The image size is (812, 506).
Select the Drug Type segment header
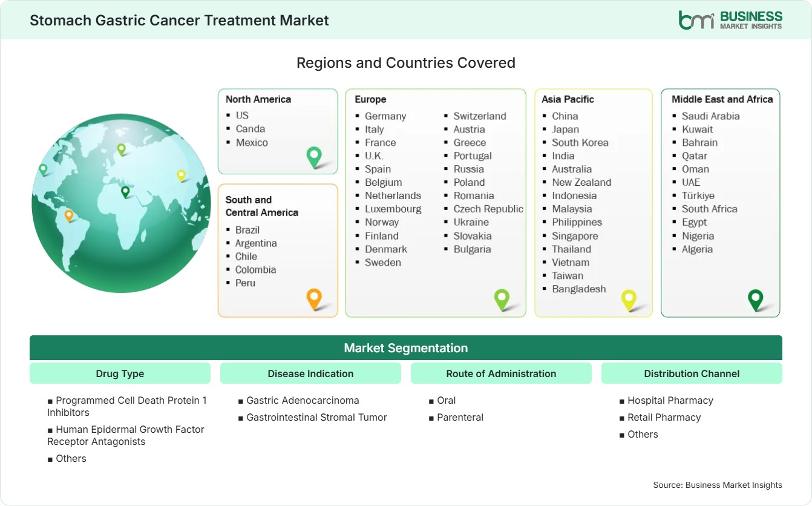click(120, 373)
